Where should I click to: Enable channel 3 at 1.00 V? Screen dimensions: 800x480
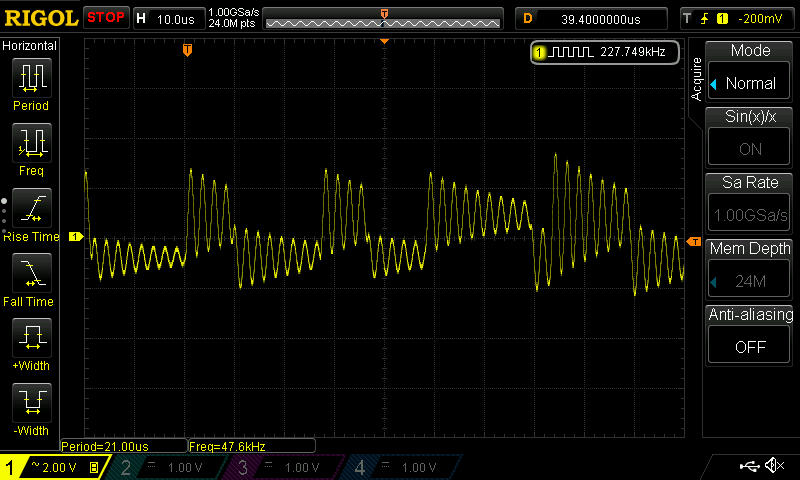(281, 467)
